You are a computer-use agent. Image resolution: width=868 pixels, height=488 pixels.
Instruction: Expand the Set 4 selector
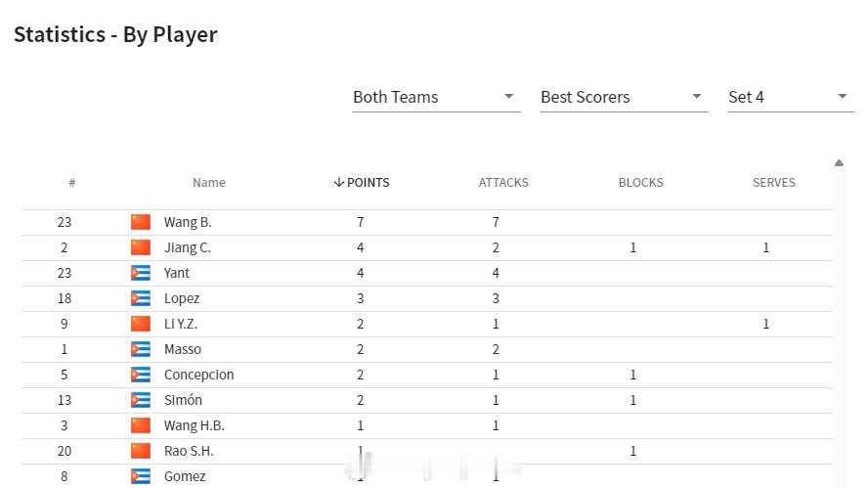(x=791, y=98)
